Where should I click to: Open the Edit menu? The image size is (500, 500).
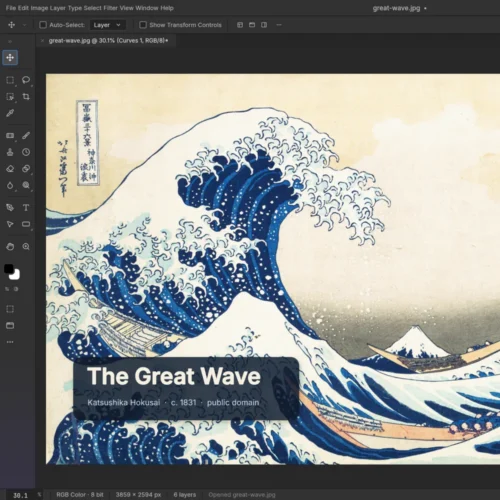(x=23, y=8)
